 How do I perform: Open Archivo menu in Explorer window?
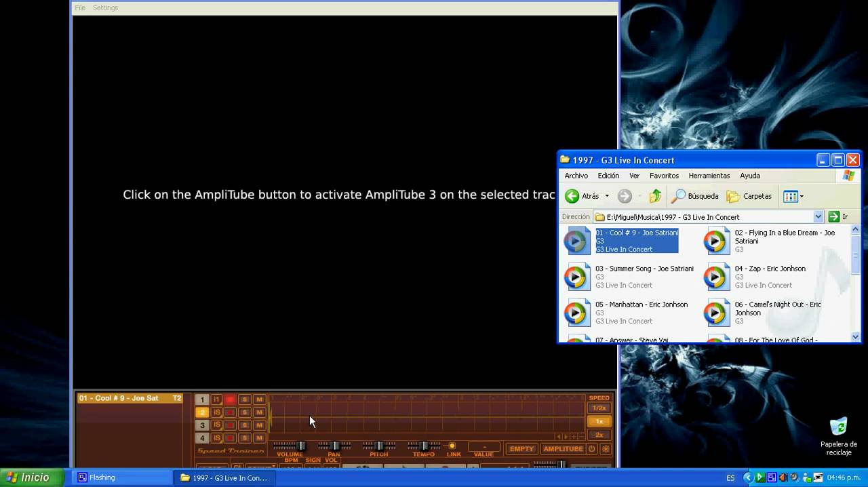[x=576, y=176]
